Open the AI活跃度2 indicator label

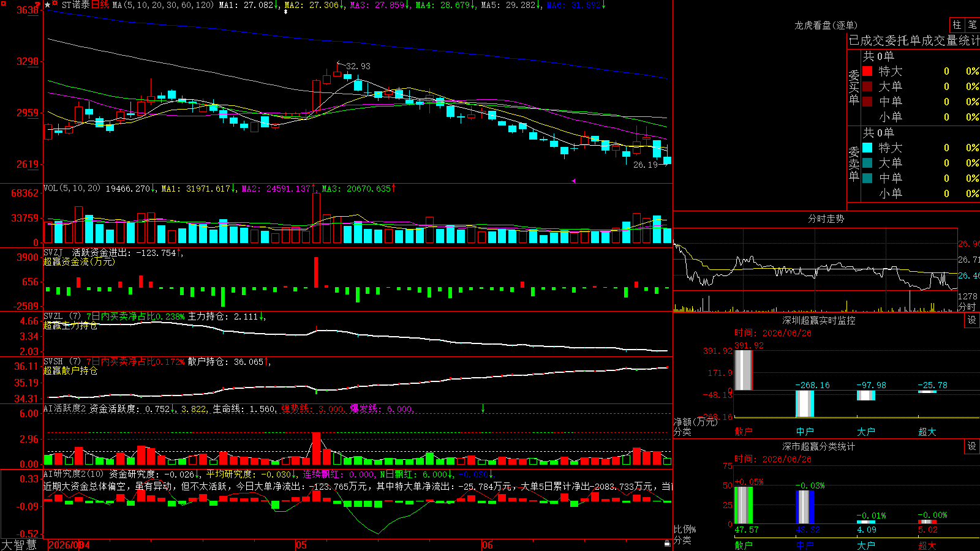click(x=65, y=409)
